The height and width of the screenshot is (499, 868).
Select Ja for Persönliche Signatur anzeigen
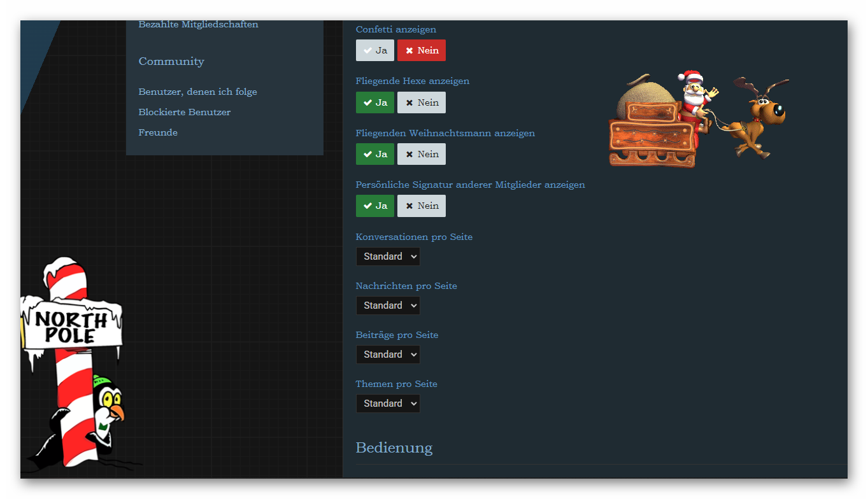(x=375, y=206)
